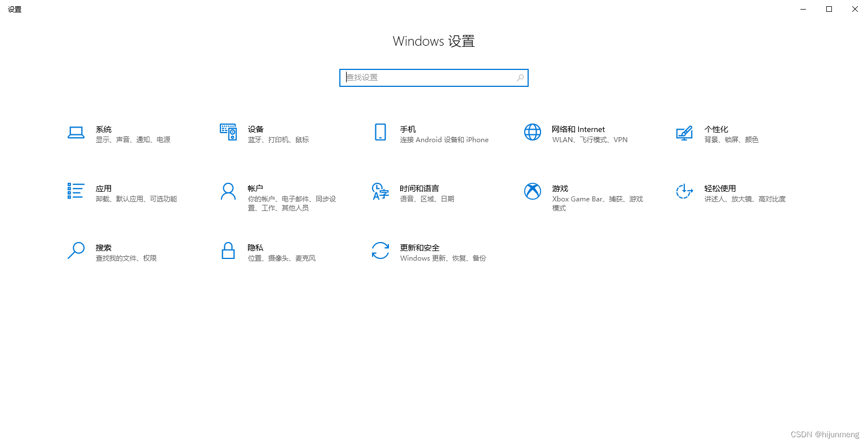This screenshot has width=868, height=444.
Task: Click the text Windows 更新、恢复、备份
Action: (x=443, y=258)
